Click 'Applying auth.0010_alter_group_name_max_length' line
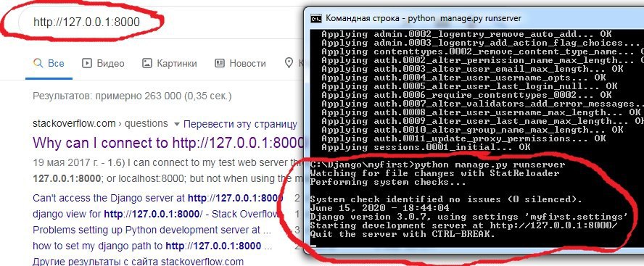Viewport: 644px width, 266px height. 472,130
